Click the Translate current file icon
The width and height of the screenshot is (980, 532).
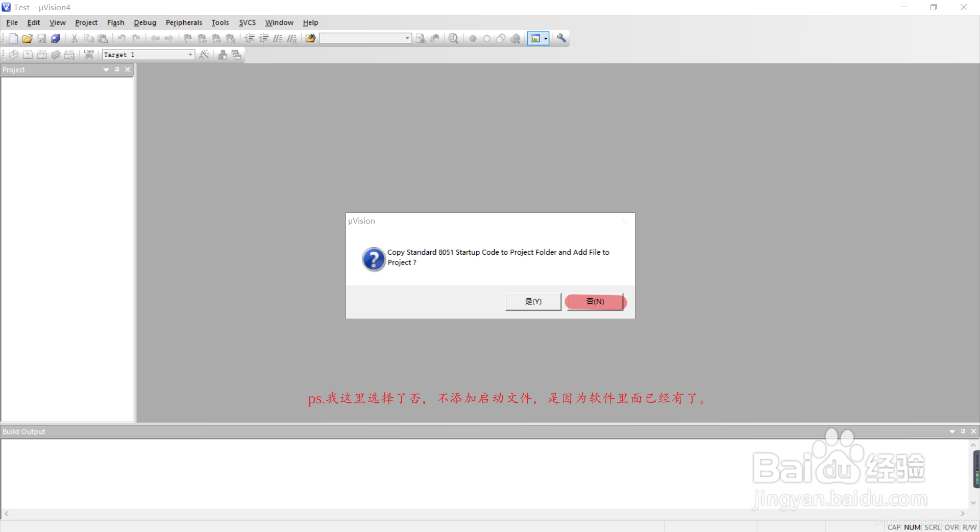[x=14, y=55]
